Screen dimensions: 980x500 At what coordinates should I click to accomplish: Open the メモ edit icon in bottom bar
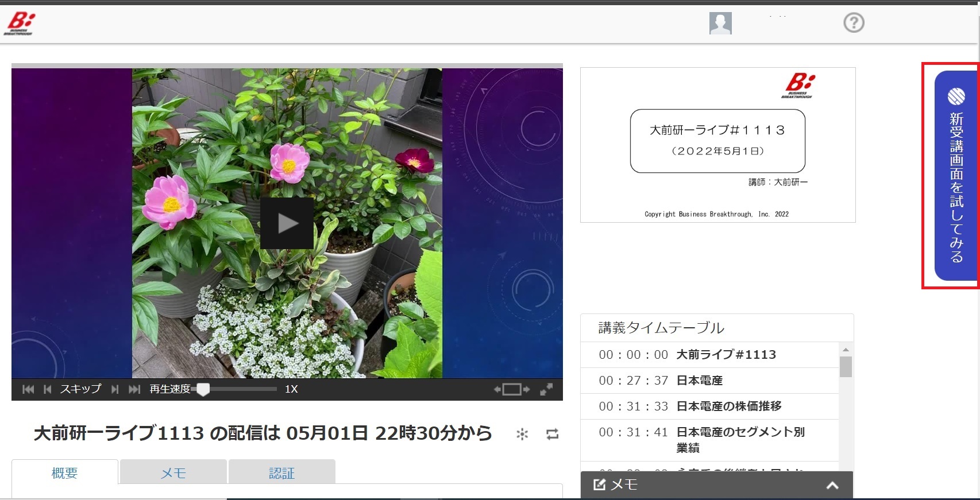(599, 485)
